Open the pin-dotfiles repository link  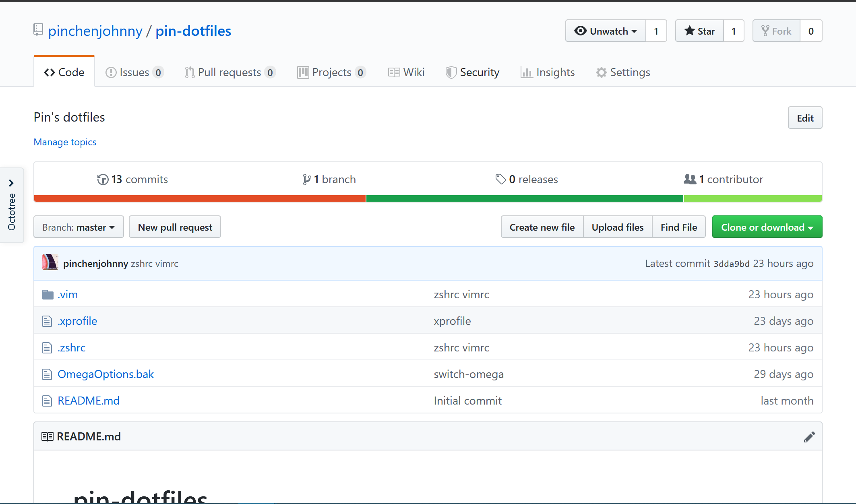[193, 31]
